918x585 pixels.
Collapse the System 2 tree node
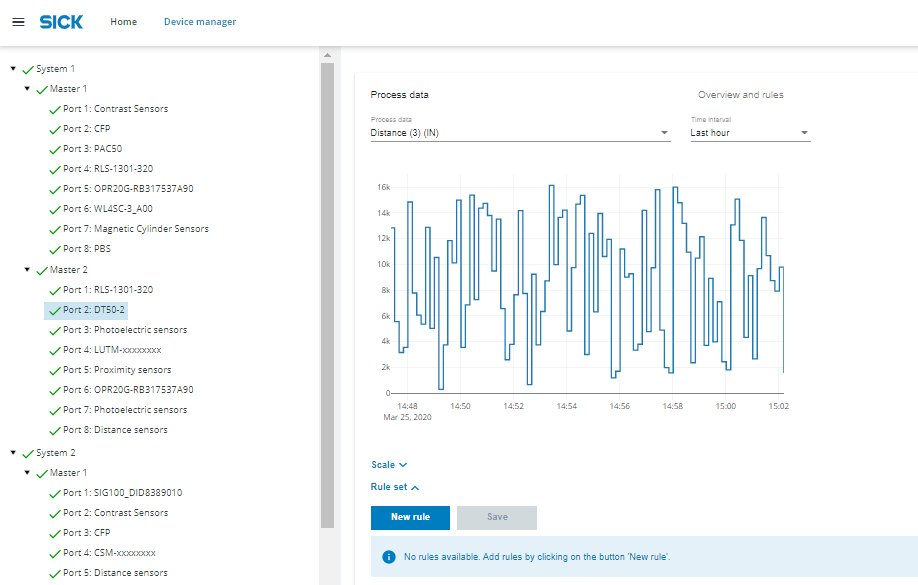point(13,453)
